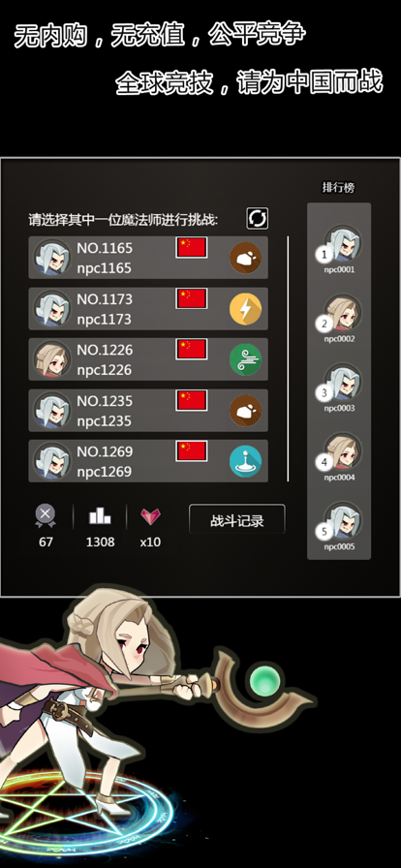Select the water element icon for npc1269

245,461
